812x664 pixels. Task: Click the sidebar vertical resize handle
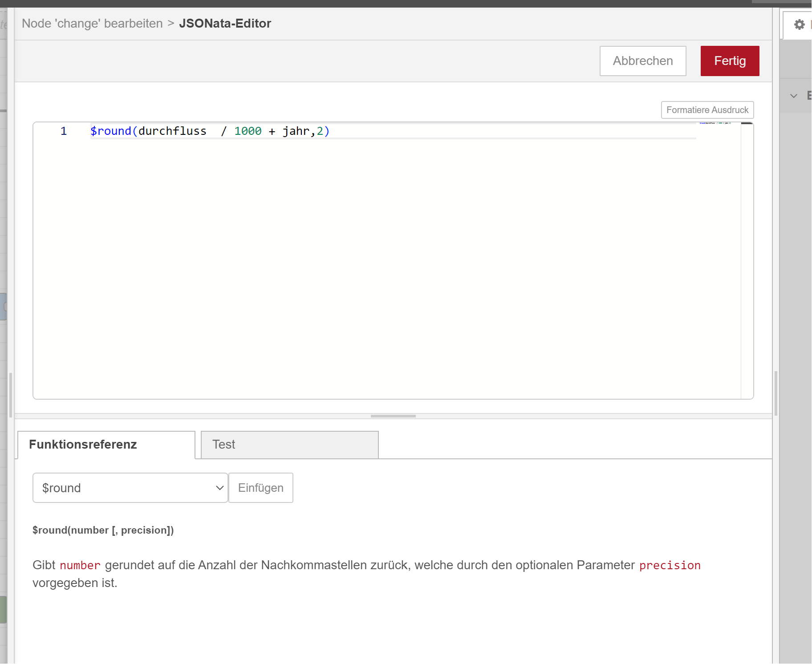coord(776,393)
